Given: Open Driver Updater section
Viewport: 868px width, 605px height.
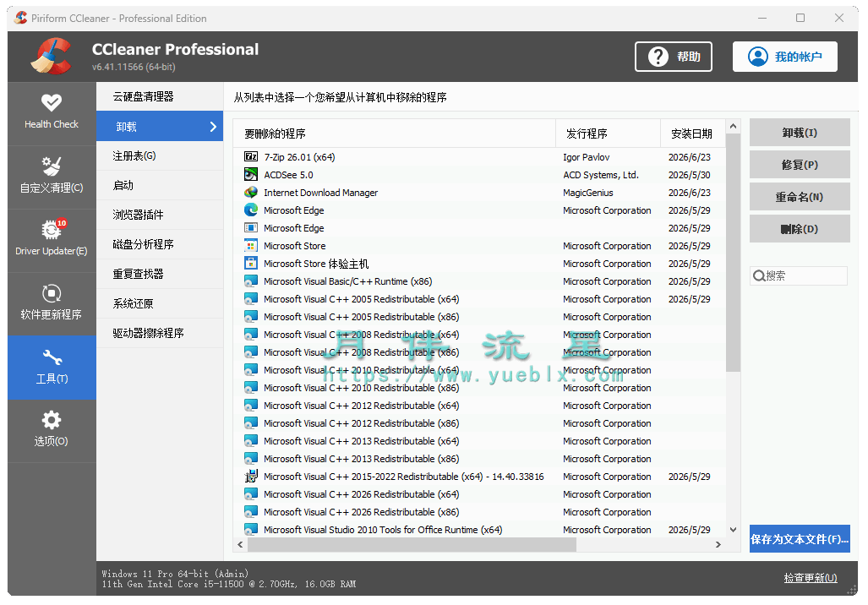Looking at the screenshot, I should [52, 240].
